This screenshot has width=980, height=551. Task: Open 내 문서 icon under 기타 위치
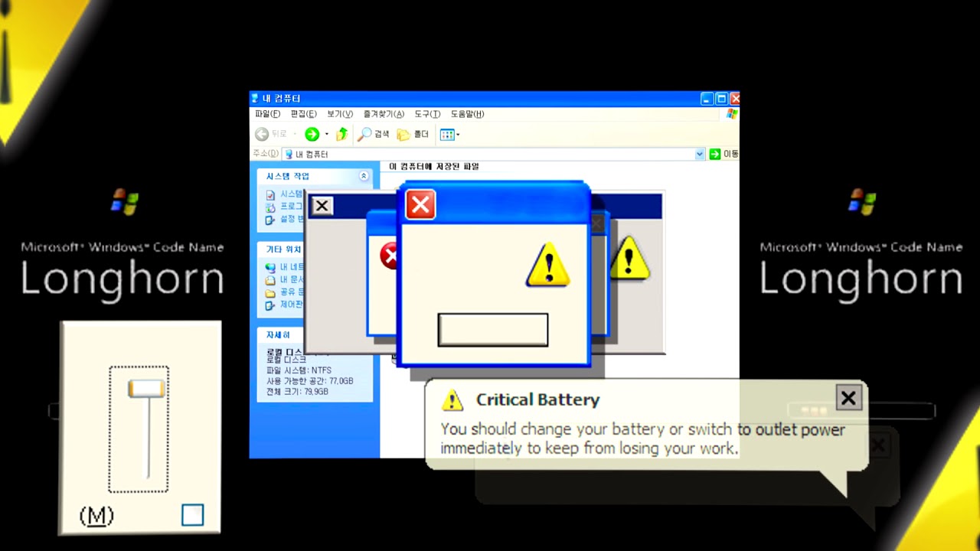tap(270, 280)
